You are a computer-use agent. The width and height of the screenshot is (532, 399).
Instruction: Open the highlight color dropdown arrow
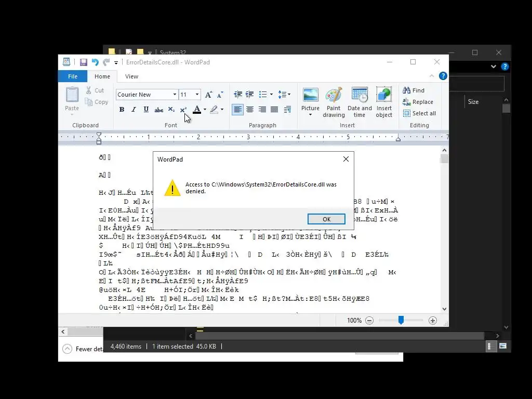pyautogui.click(x=222, y=109)
